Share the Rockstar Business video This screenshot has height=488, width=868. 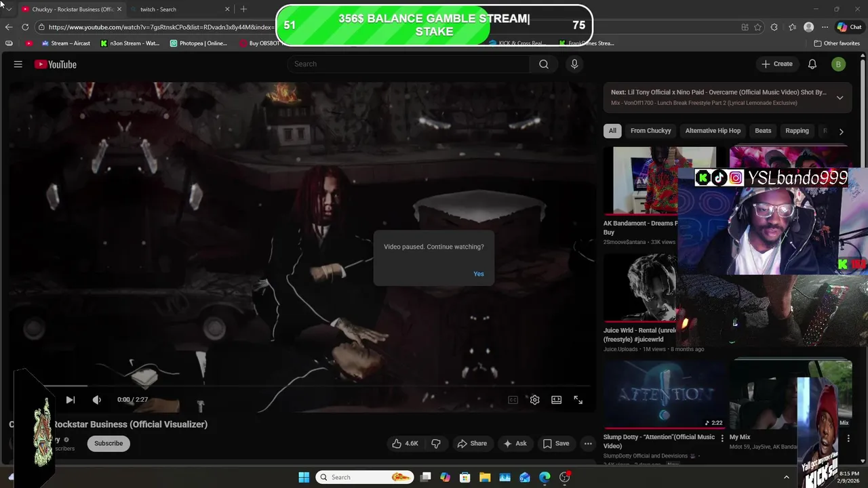(472, 443)
